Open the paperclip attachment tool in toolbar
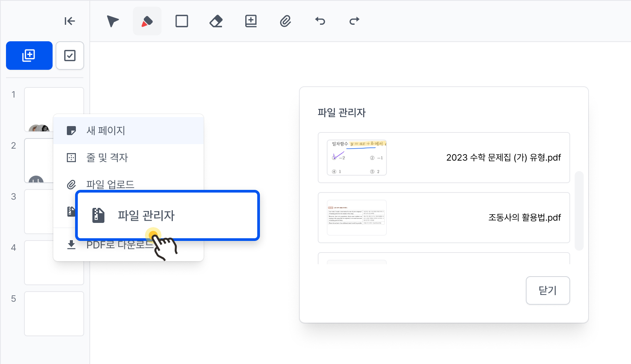Screen dimensions: 631x364 pyautogui.click(x=285, y=21)
